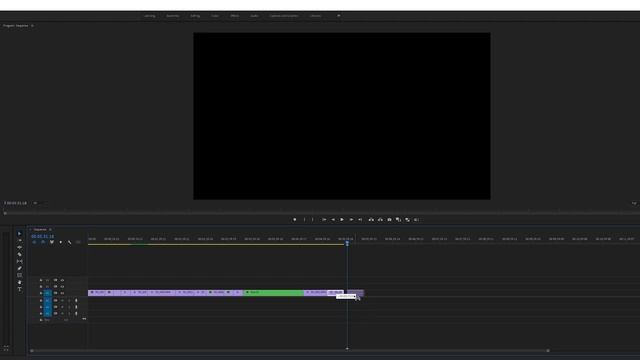Click Go to Out point button

[360, 220]
